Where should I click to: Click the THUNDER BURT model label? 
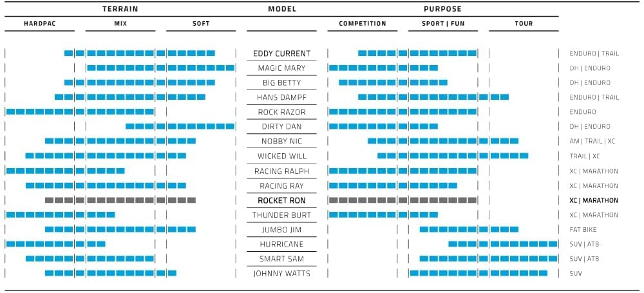point(281,215)
